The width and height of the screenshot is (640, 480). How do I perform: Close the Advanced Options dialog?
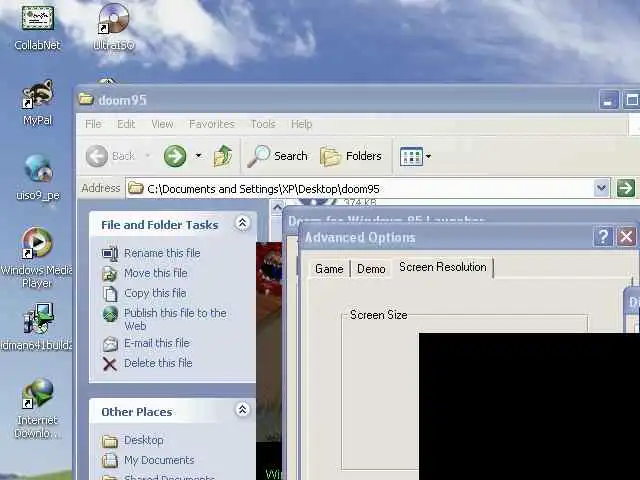click(626, 237)
